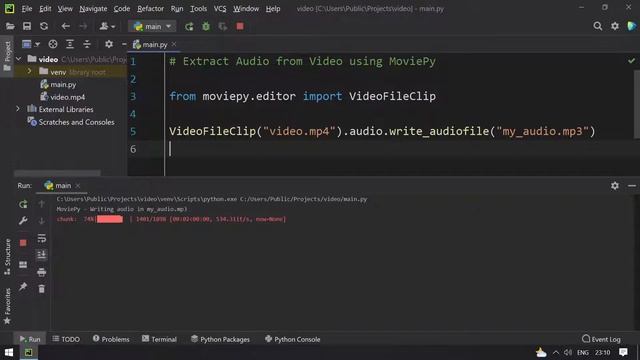Open the View menu
The image size is (640, 360).
tap(65, 9)
